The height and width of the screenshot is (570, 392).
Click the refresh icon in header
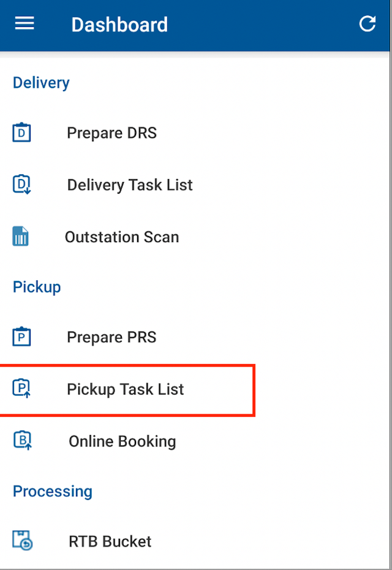[x=367, y=25]
